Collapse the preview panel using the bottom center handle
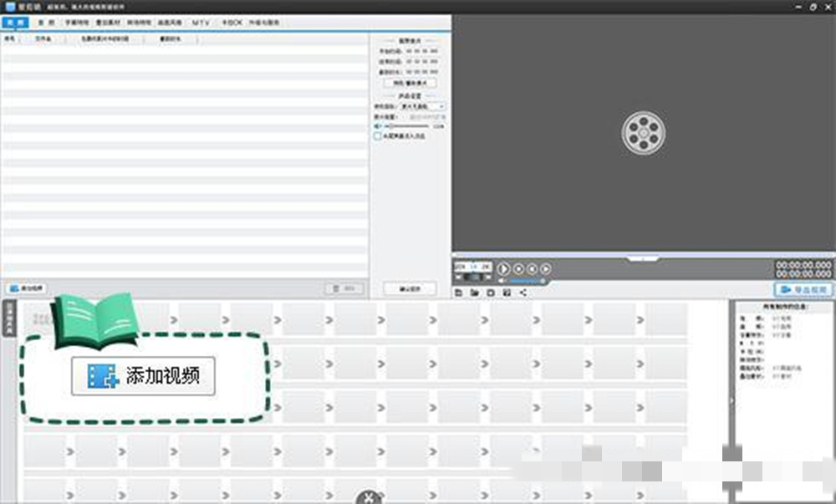Screen dimensions: 836x504 point(643,258)
